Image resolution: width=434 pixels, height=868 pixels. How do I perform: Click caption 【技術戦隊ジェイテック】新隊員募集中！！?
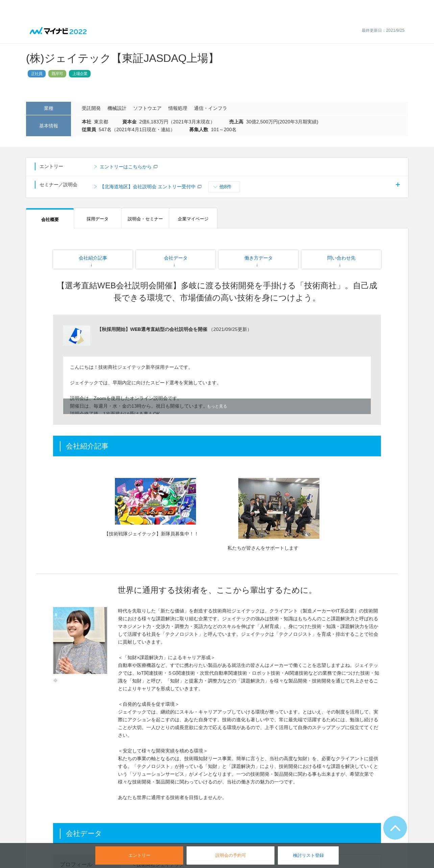(x=152, y=534)
